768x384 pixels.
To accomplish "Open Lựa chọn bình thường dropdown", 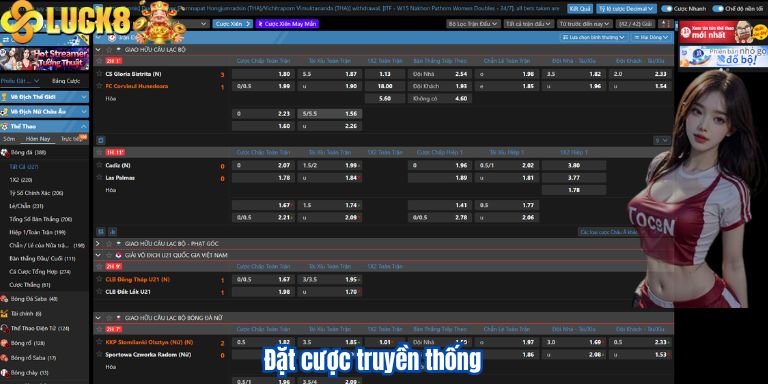I will point(594,37).
